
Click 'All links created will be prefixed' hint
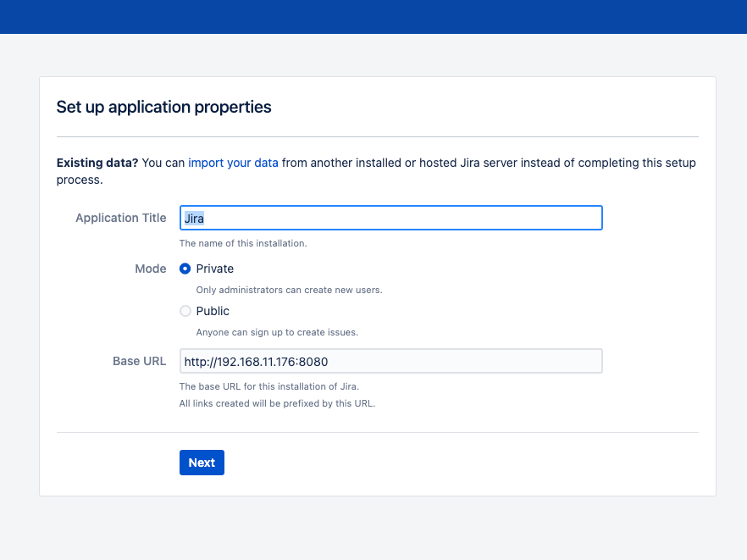coord(277,403)
